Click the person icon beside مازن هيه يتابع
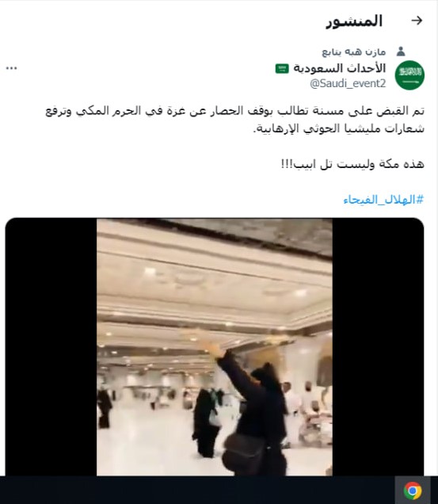The height and width of the screenshot is (504, 438). click(401, 52)
